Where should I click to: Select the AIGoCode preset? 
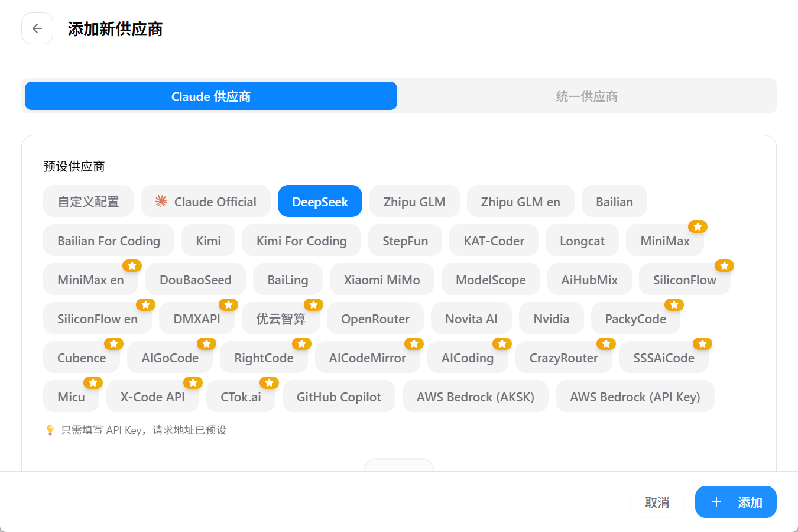170,358
